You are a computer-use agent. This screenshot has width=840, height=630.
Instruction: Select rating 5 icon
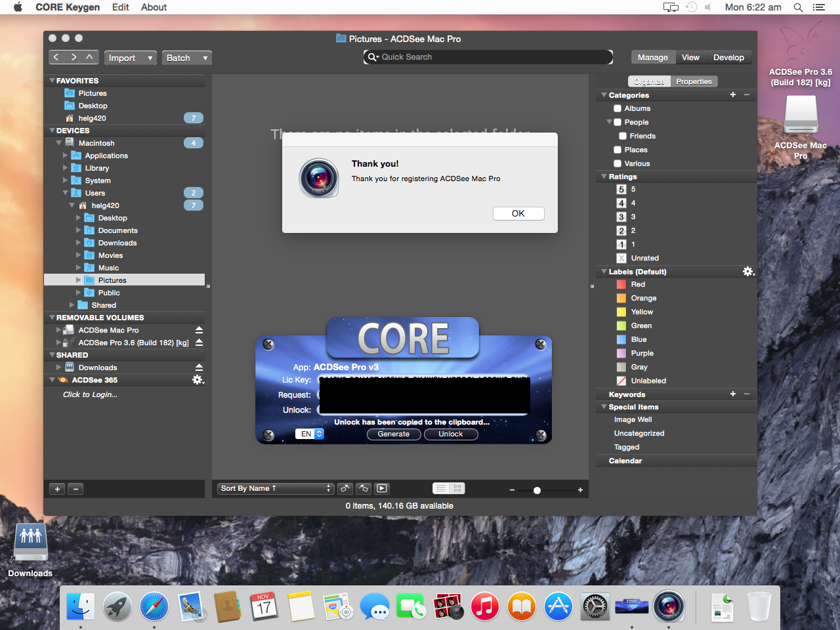click(621, 189)
